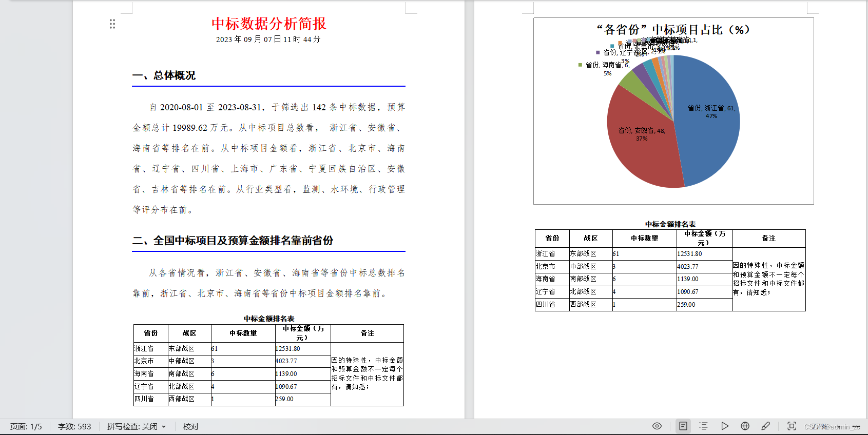Click remarks text in right table 备注 cell
The image size is (868, 435).
pos(768,279)
